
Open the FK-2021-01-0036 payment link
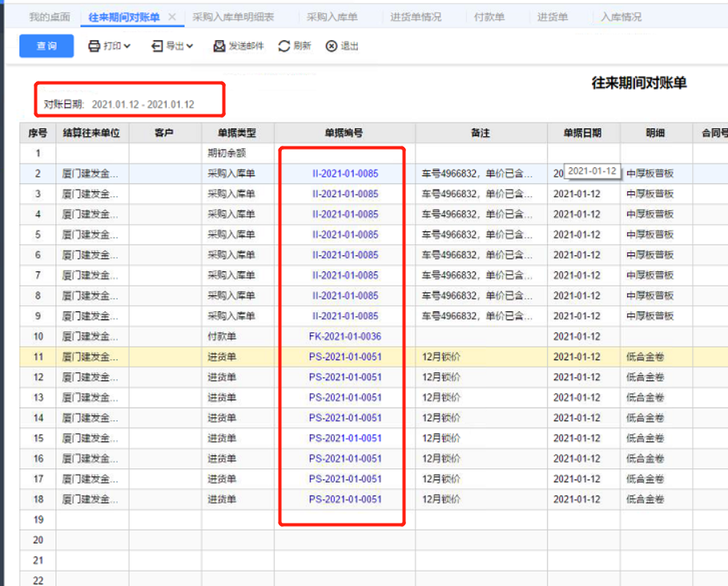coord(345,337)
